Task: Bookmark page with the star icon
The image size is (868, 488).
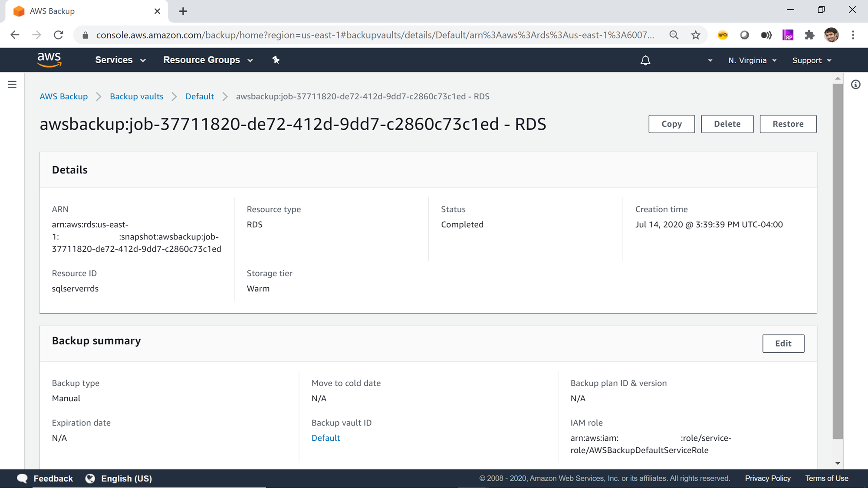Action: click(x=696, y=35)
